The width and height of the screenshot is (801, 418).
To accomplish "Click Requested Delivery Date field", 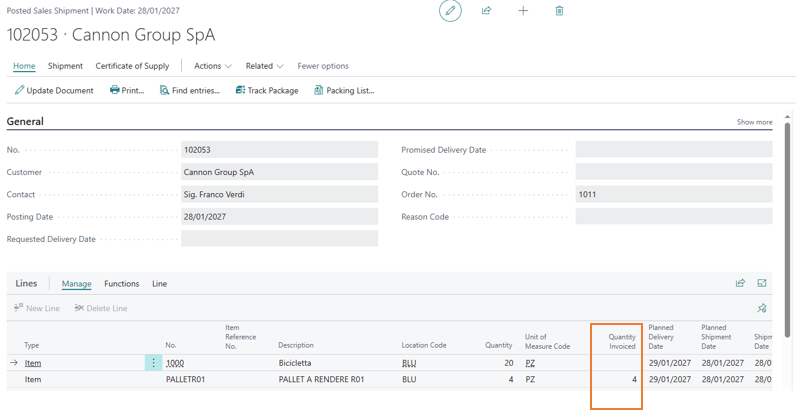I will (279, 239).
